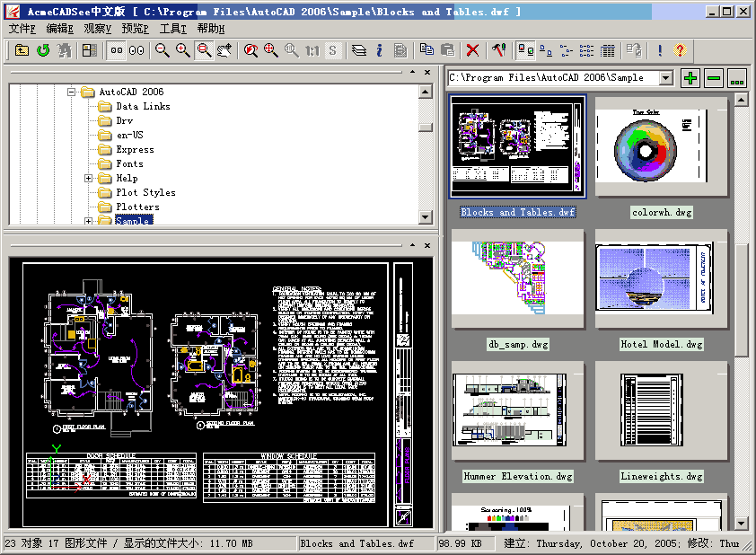Select the colorwh.dwg thumbnail
Image resolution: width=756 pixels, height=555 pixels.
(662, 147)
